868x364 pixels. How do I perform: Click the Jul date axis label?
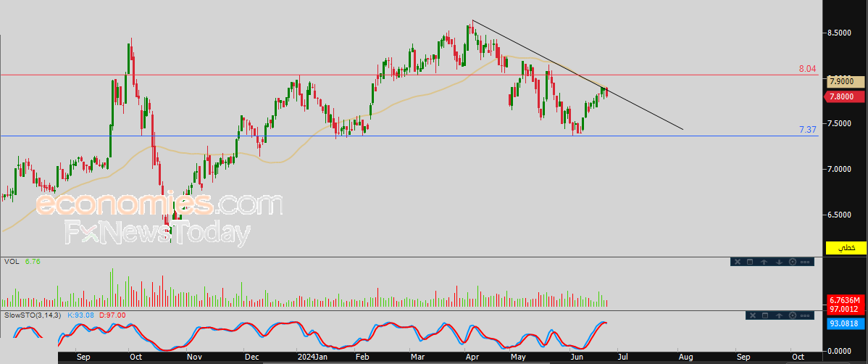click(623, 356)
